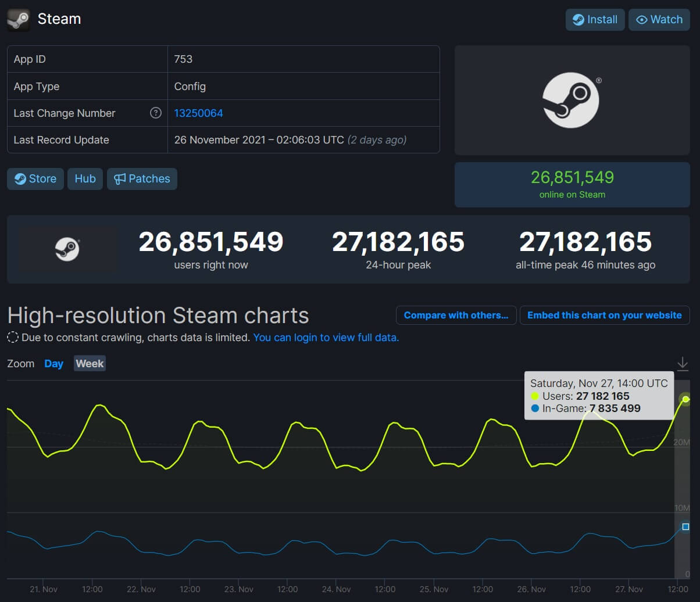The image size is (700, 602).
Task: Click the spinner icon before the crawling notice
Action: 12,337
